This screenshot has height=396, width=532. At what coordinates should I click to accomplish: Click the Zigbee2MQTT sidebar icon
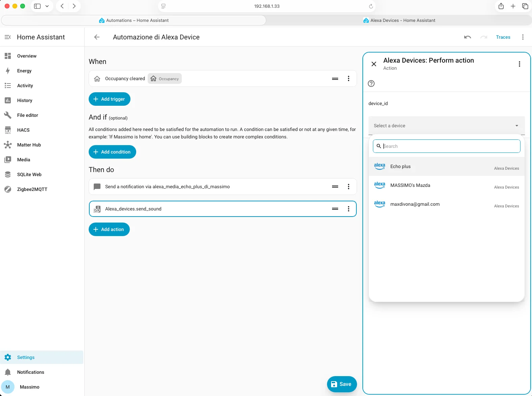tap(8, 189)
